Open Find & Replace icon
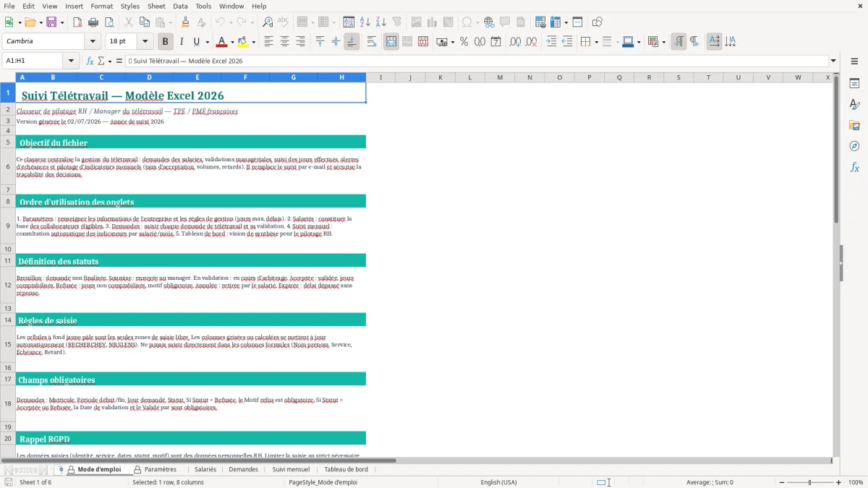Screen dimensions: 868x488 tap(268, 22)
